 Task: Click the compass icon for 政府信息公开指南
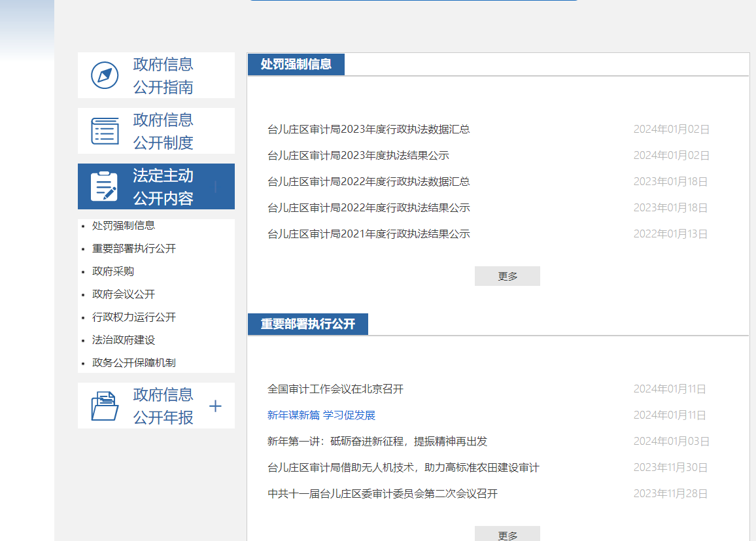[105, 75]
